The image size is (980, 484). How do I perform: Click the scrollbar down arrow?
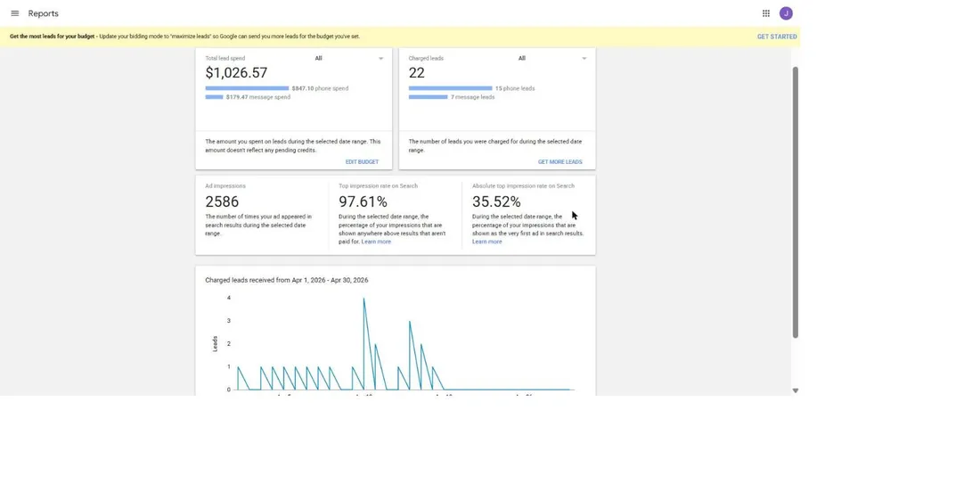pyautogui.click(x=795, y=390)
